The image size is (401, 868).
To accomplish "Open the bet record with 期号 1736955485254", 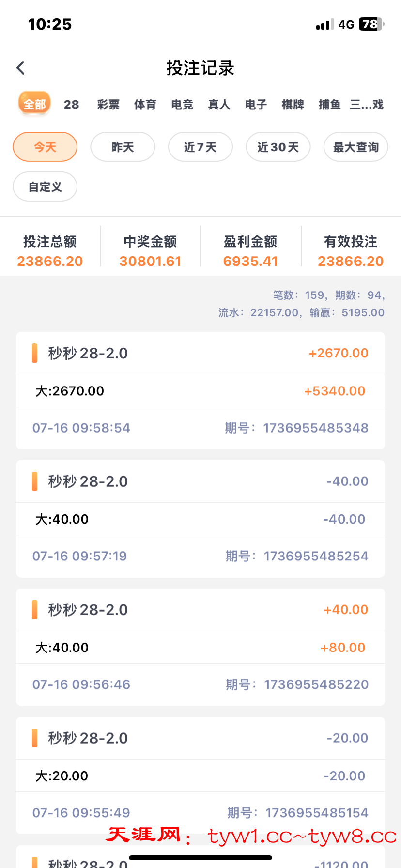I will click(x=200, y=519).
